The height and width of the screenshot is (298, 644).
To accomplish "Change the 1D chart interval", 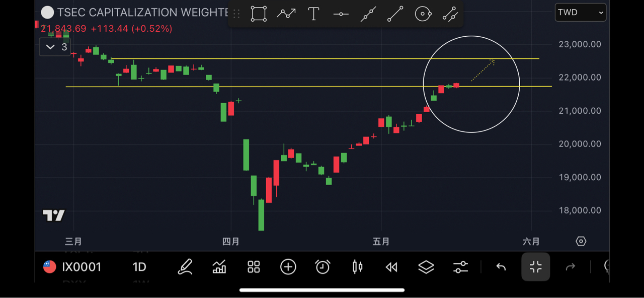I will (139, 267).
